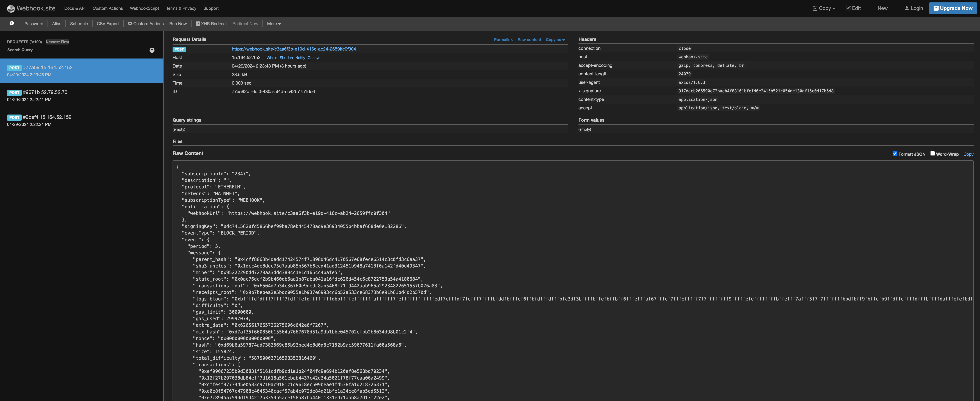Open search help via the question mark icon
Screen dimensions: 980x401
click(152, 50)
